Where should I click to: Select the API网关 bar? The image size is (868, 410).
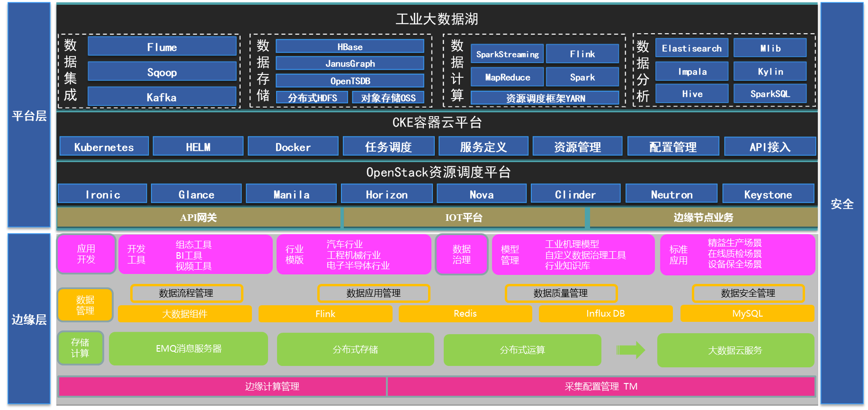(x=198, y=218)
